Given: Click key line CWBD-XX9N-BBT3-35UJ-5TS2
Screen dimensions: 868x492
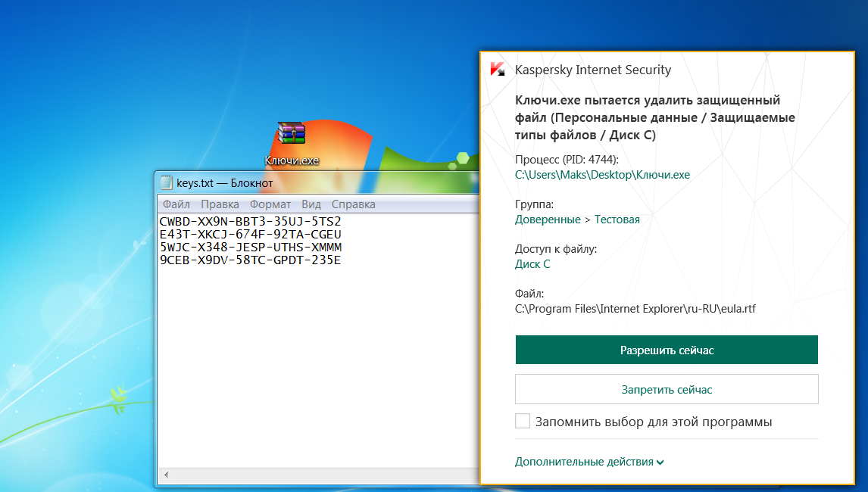Looking at the screenshot, I should click(250, 221).
